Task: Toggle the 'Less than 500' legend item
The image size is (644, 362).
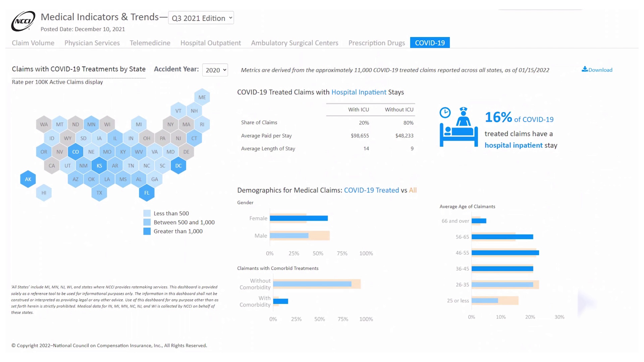Action: (x=147, y=213)
